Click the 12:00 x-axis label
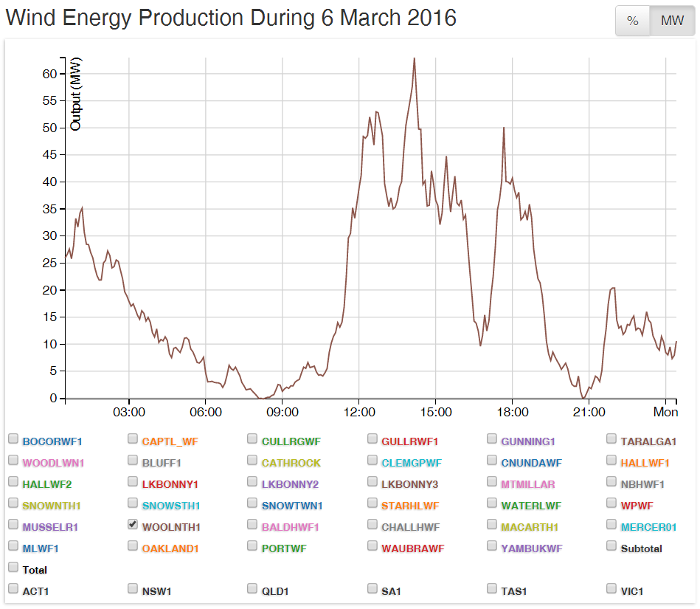 [x=359, y=411]
